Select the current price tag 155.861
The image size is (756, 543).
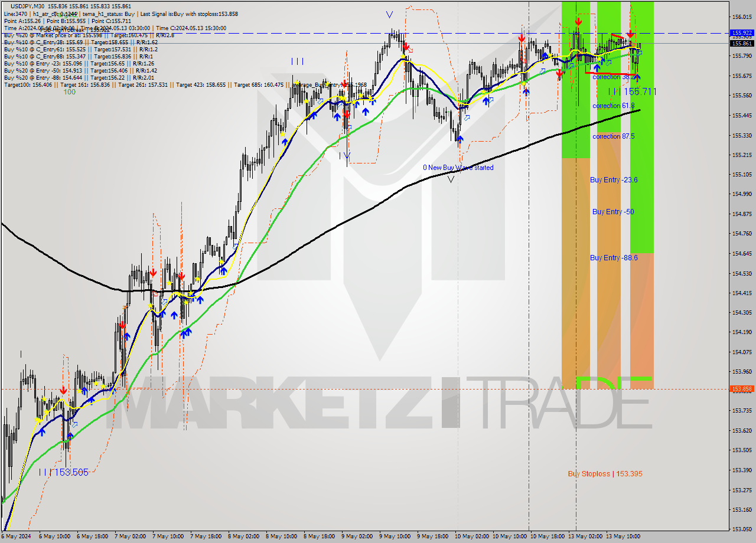coord(742,43)
